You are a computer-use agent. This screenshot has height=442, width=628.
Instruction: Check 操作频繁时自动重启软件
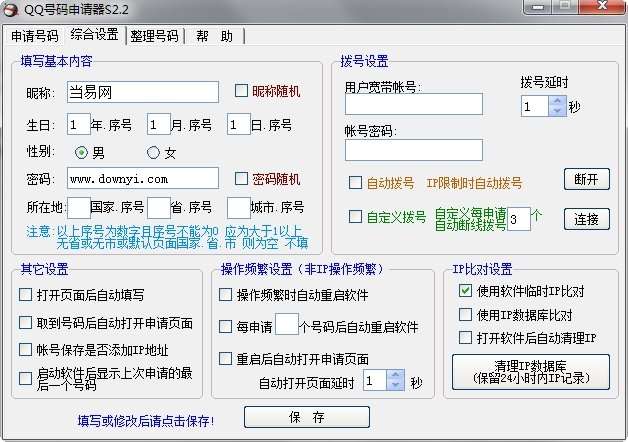(x=225, y=295)
